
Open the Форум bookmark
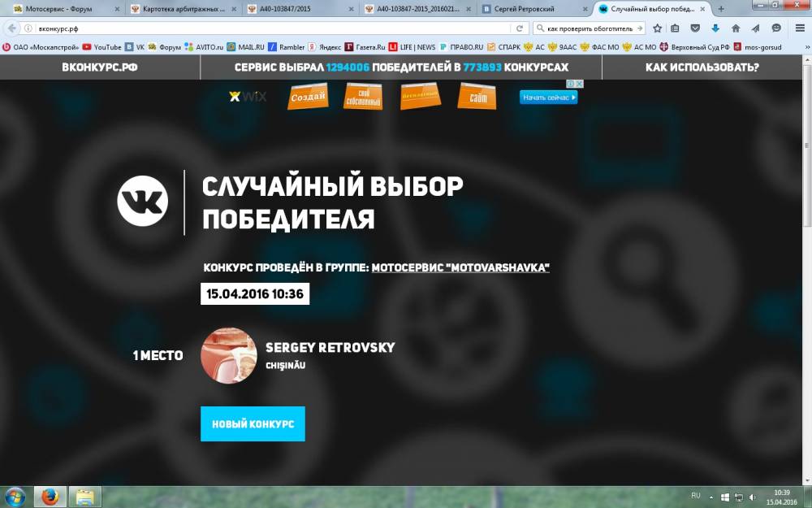[x=164, y=47]
